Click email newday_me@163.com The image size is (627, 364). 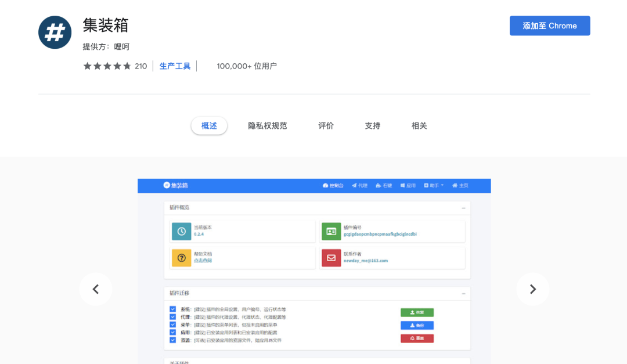pyautogui.click(x=366, y=261)
